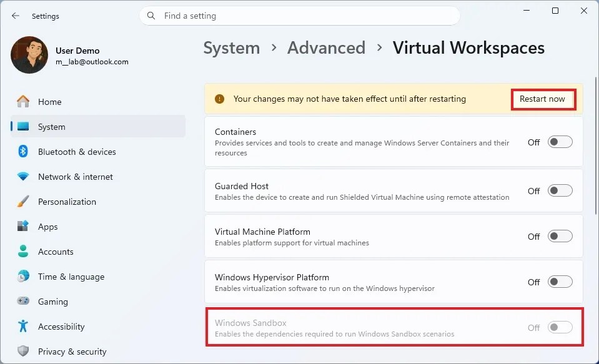599x364 pixels.
Task: Open Accessibility settings
Action: (x=98, y=326)
